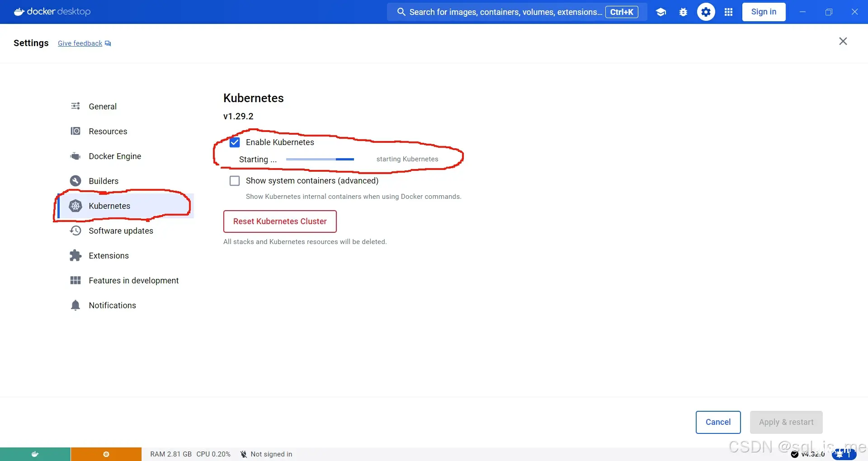
Task: Click the Give feedback link
Action: pyautogui.click(x=80, y=43)
